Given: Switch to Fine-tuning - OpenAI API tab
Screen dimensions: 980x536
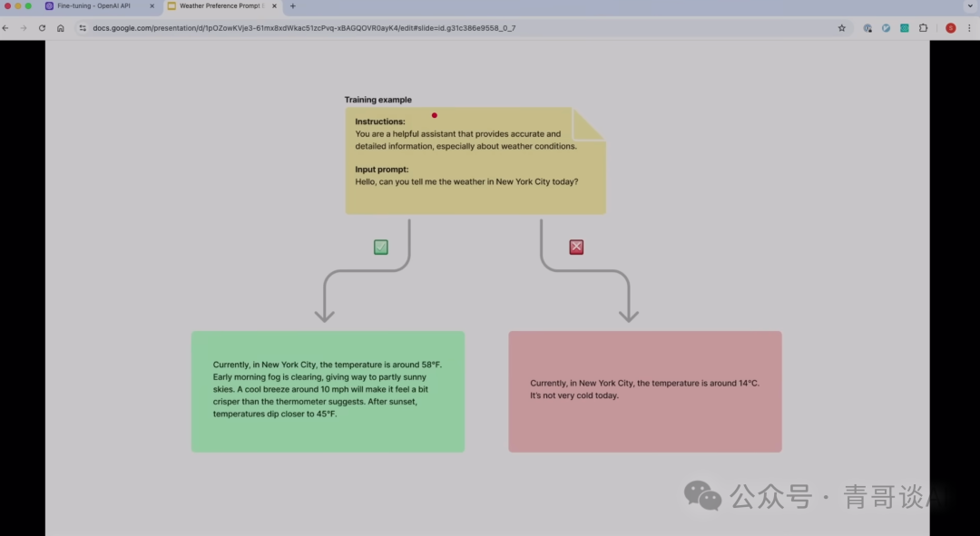Looking at the screenshot, I should pyautogui.click(x=93, y=6).
